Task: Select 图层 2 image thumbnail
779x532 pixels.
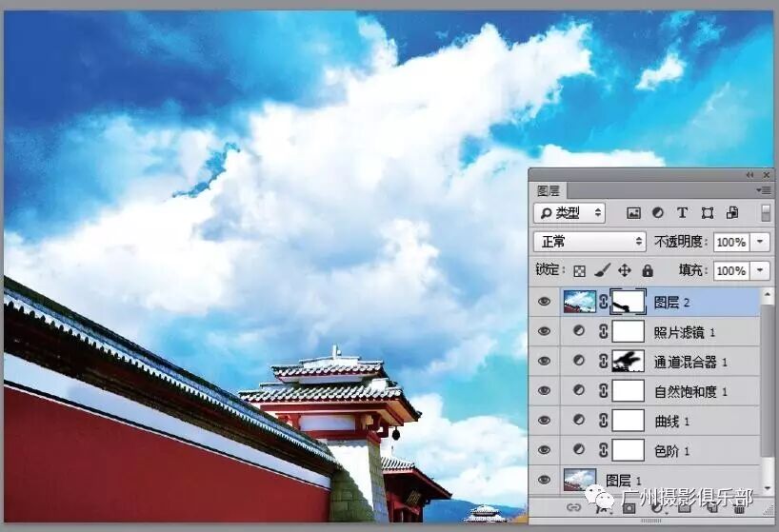Action: pos(579,302)
